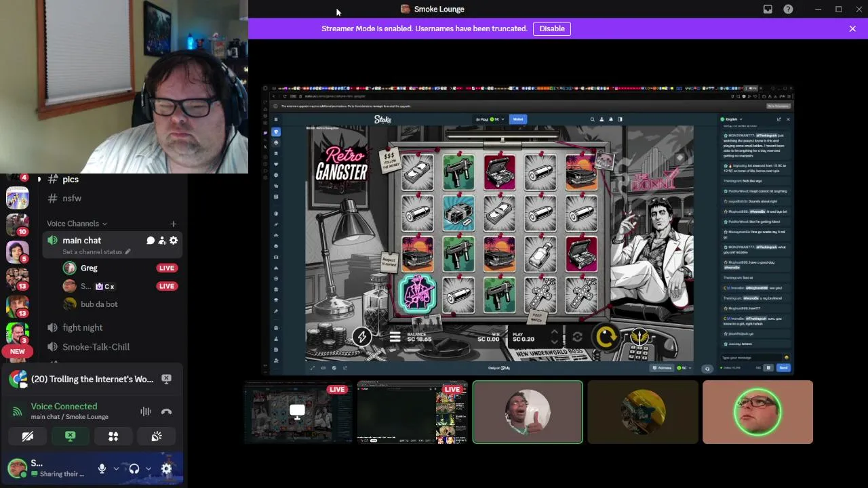This screenshot has height=488, width=868.
Task: Stop watching stream icon in activity panel
Action: point(166,379)
